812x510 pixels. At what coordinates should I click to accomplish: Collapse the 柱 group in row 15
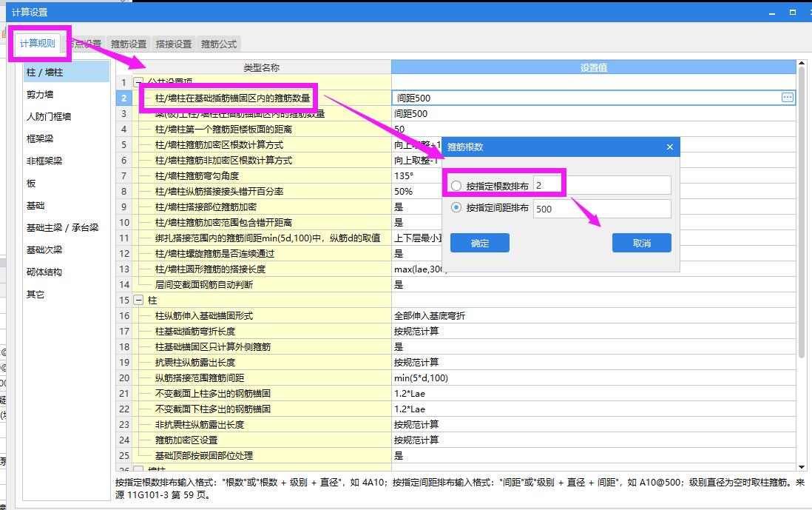[138, 300]
